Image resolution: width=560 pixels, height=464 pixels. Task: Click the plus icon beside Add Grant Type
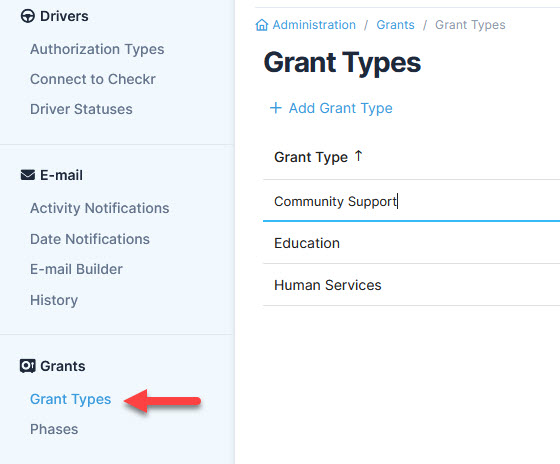[x=275, y=108]
